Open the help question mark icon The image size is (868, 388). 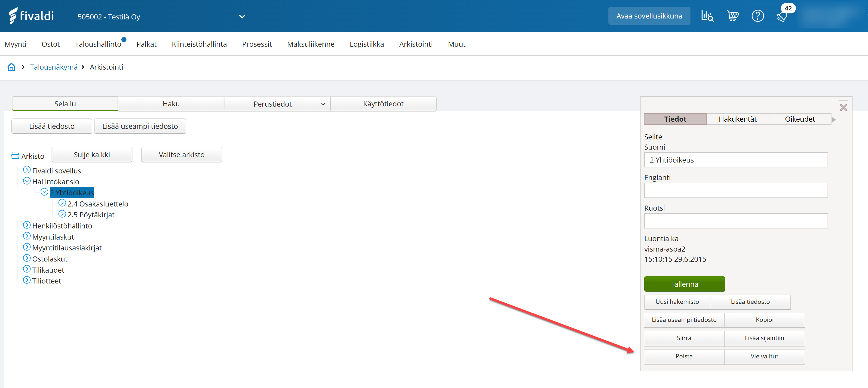pos(758,16)
